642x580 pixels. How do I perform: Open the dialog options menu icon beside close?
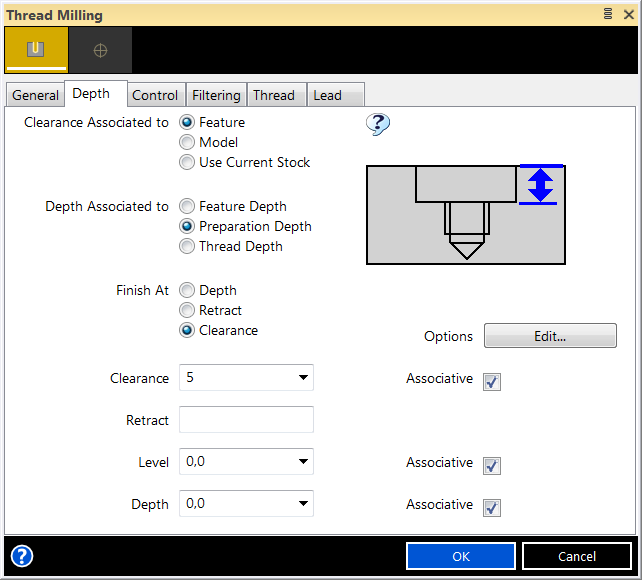click(x=608, y=14)
